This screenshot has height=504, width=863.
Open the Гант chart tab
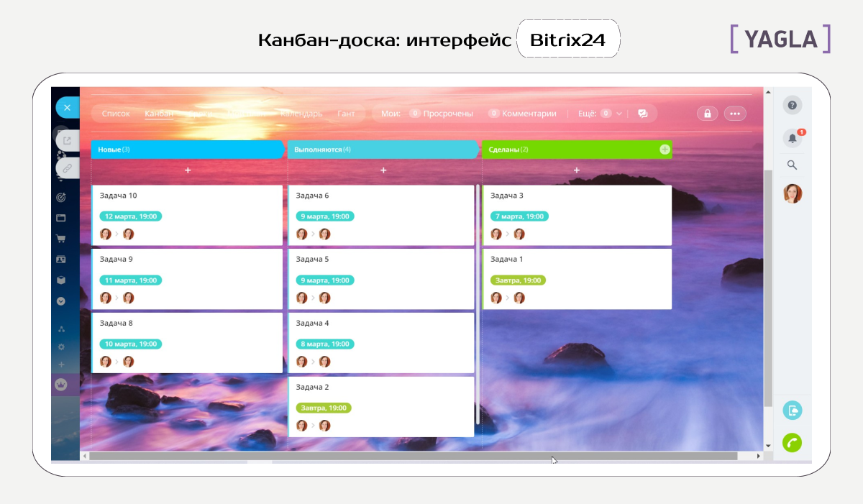[346, 114]
